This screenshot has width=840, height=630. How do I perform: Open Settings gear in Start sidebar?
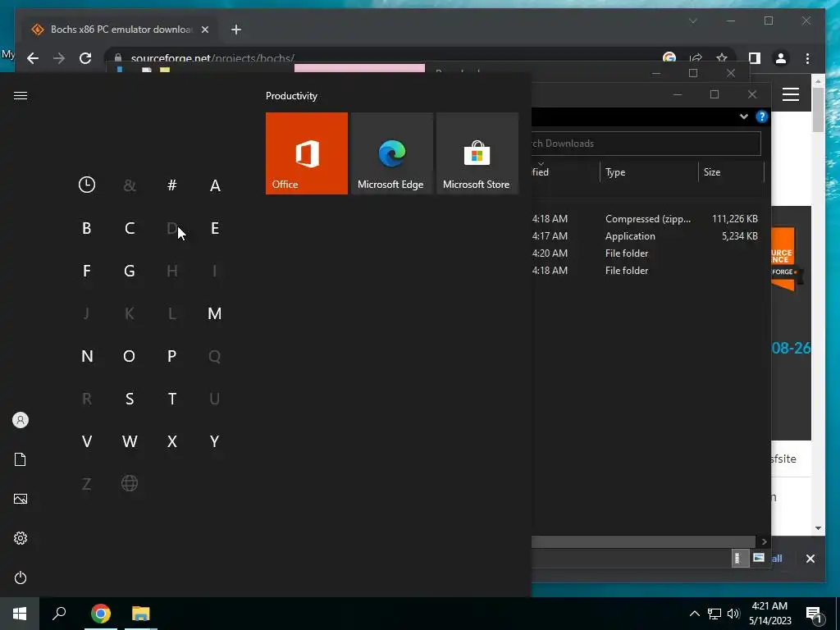(21, 538)
